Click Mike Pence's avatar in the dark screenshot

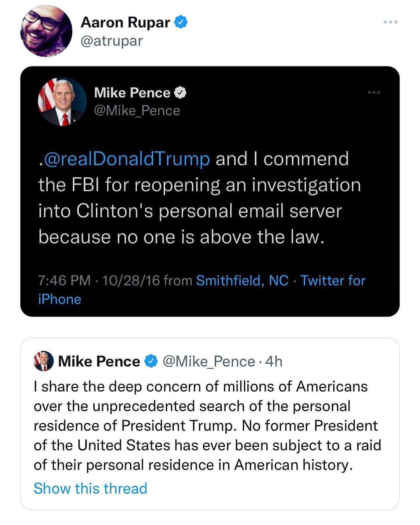(x=62, y=101)
